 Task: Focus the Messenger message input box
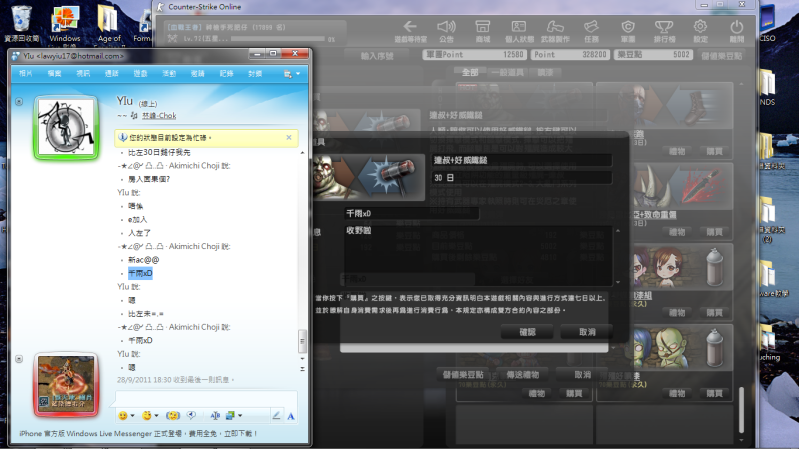(206, 399)
